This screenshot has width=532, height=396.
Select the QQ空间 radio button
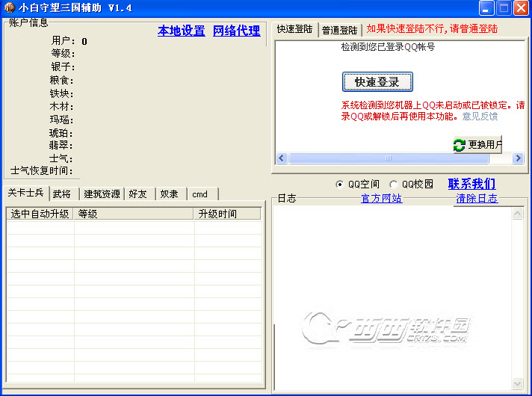click(x=339, y=185)
